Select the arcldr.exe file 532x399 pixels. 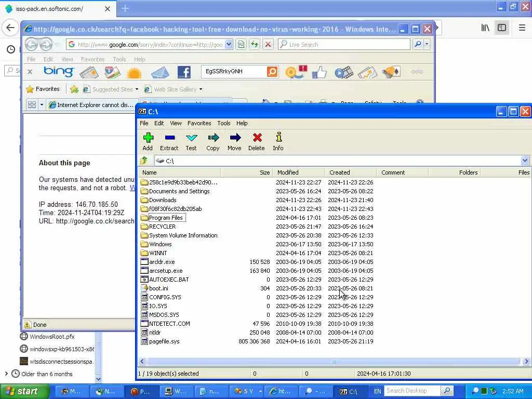click(162, 262)
